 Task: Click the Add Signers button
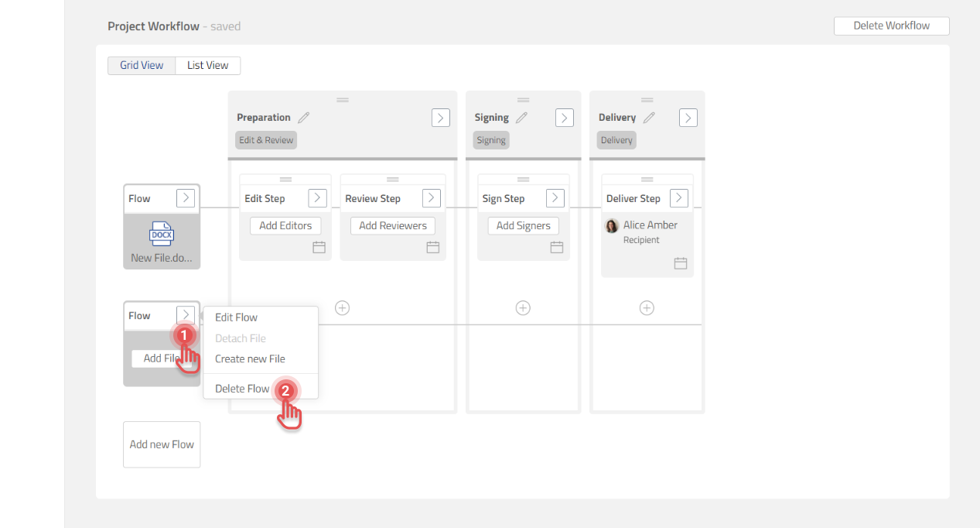(524, 226)
